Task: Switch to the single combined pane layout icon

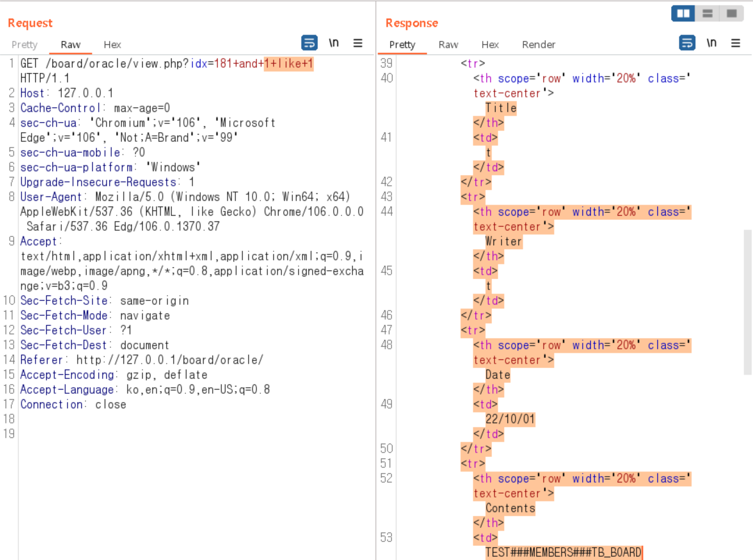Action: [x=731, y=14]
